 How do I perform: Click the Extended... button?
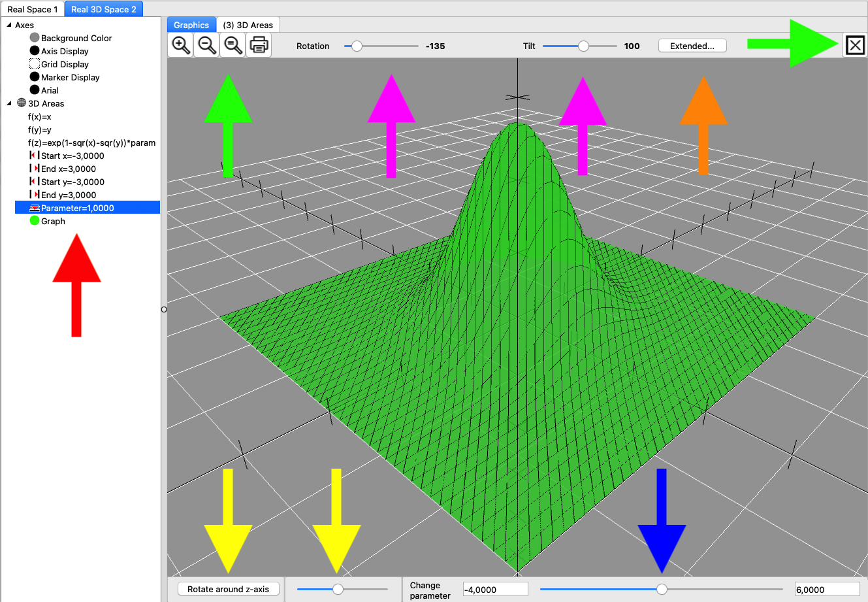coord(692,46)
